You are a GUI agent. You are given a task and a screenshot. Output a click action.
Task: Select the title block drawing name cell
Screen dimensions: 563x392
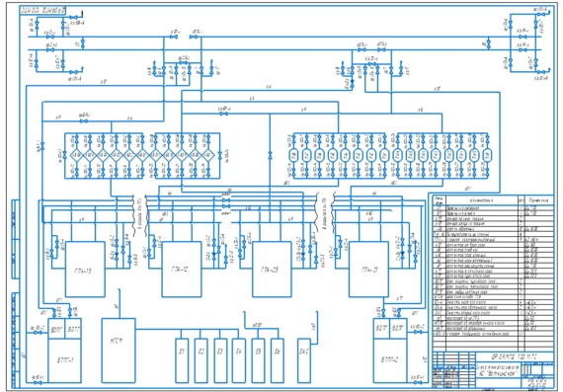pyautogui.click(x=498, y=370)
